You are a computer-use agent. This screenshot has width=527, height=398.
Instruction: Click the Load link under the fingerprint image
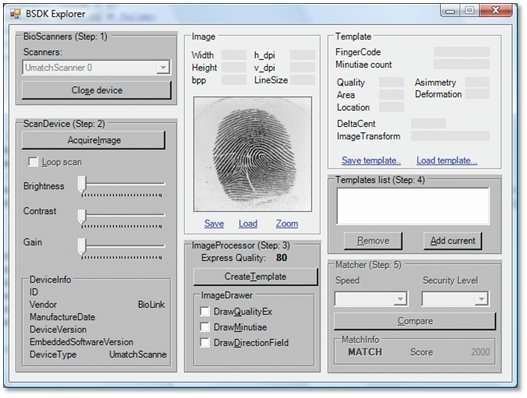coord(248,224)
